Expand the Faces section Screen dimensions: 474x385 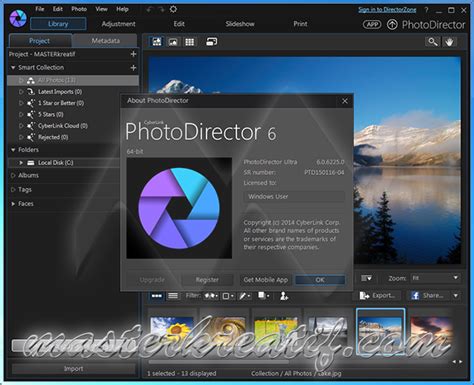pyautogui.click(x=13, y=204)
